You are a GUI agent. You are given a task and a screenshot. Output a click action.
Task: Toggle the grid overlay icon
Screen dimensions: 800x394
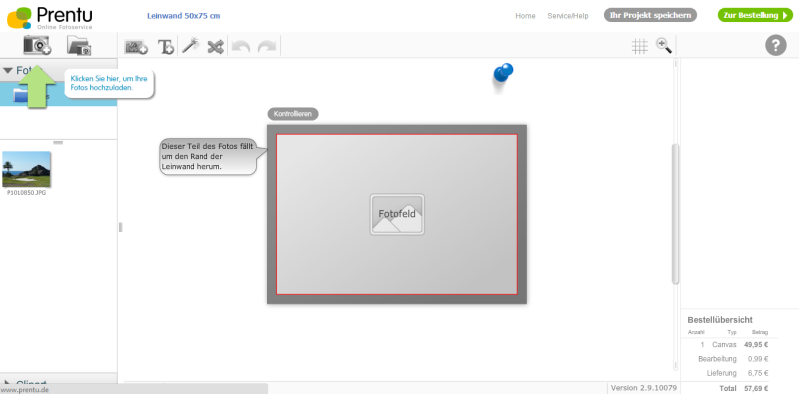click(639, 46)
